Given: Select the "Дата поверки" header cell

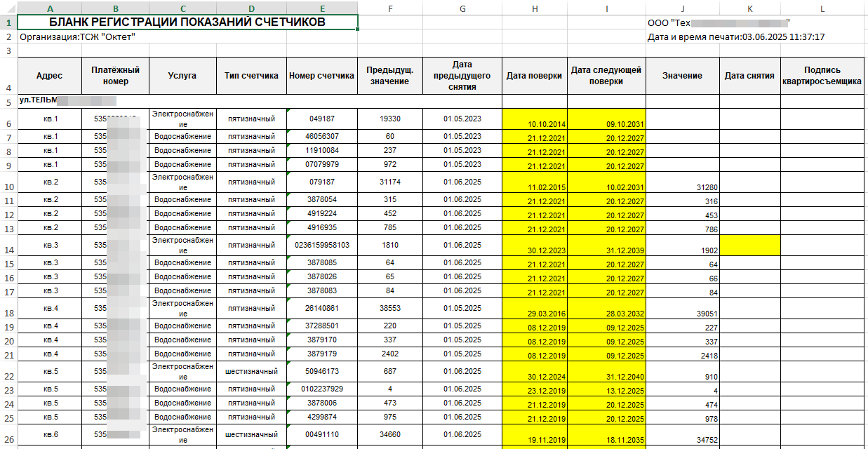Looking at the screenshot, I should pyautogui.click(x=535, y=76).
